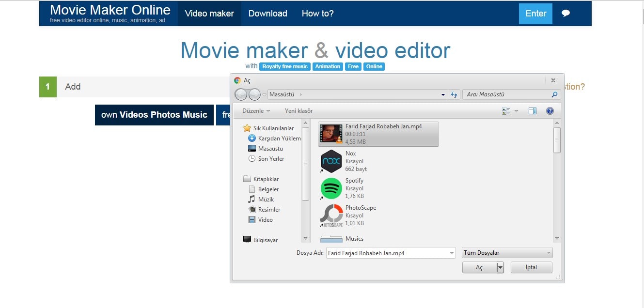Image resolution: width=644 pixels, height=308 pixels.
Task: Select the PhotoScape shortcut icon
Action: (x=331, y=216)
